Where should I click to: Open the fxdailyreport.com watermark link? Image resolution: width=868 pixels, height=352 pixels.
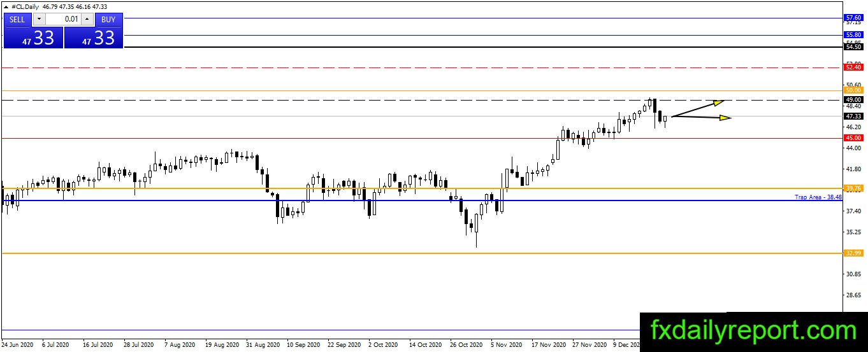(x=753, y=332)
